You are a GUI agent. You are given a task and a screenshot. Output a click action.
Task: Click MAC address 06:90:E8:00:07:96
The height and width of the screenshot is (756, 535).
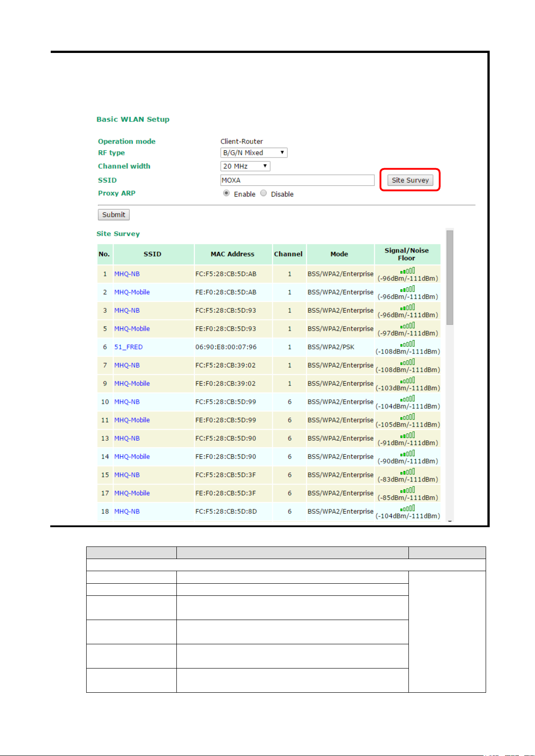point(226,347)
